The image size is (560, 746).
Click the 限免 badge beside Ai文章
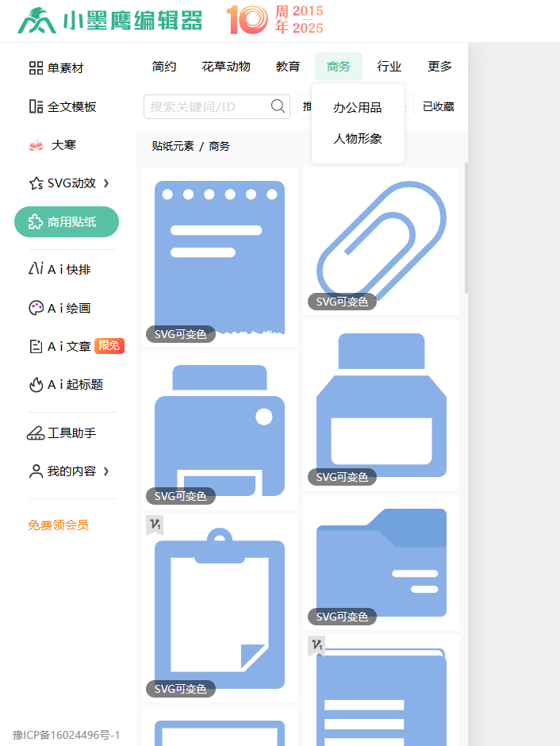[109, 346]
